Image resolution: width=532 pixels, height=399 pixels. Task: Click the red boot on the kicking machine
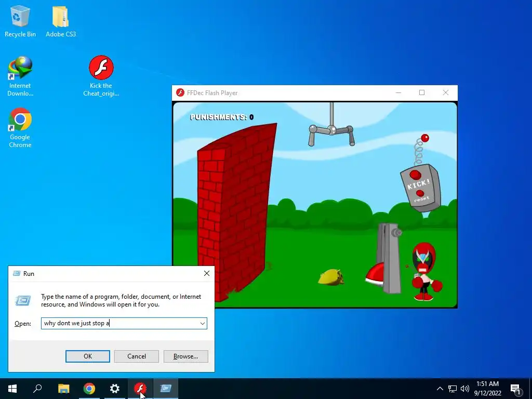(x=374, y=274)
